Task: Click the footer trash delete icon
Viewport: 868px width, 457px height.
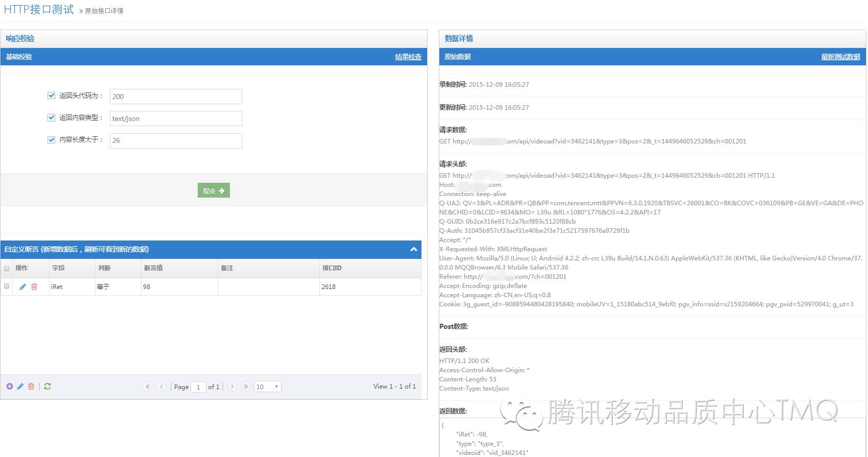Action: point(31,387)
